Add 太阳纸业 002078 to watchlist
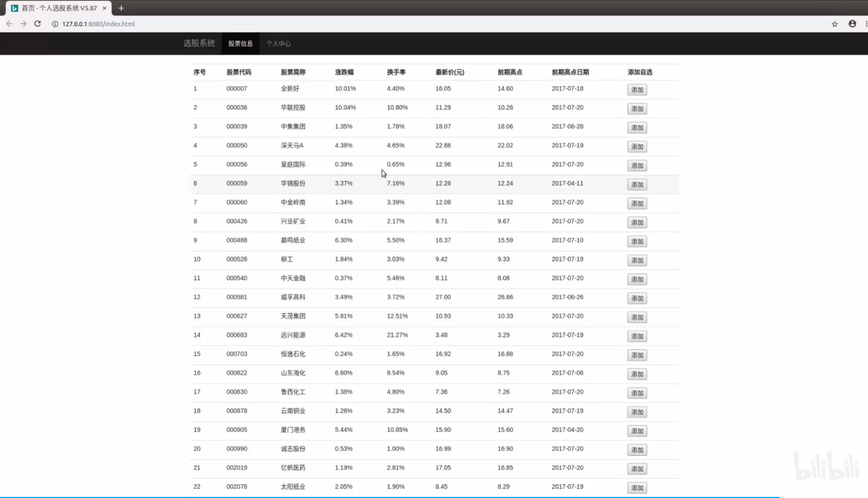Viewport: 868px width, 498px height. pos(637,488)
